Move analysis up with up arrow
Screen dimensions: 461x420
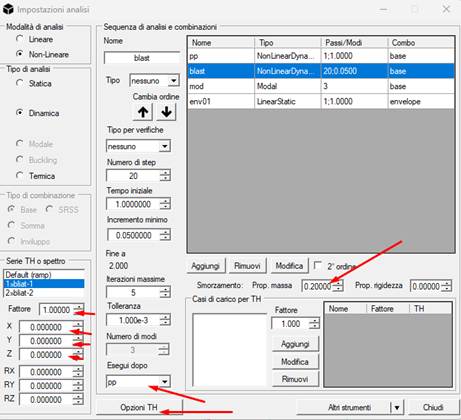(x=143, y=112)
